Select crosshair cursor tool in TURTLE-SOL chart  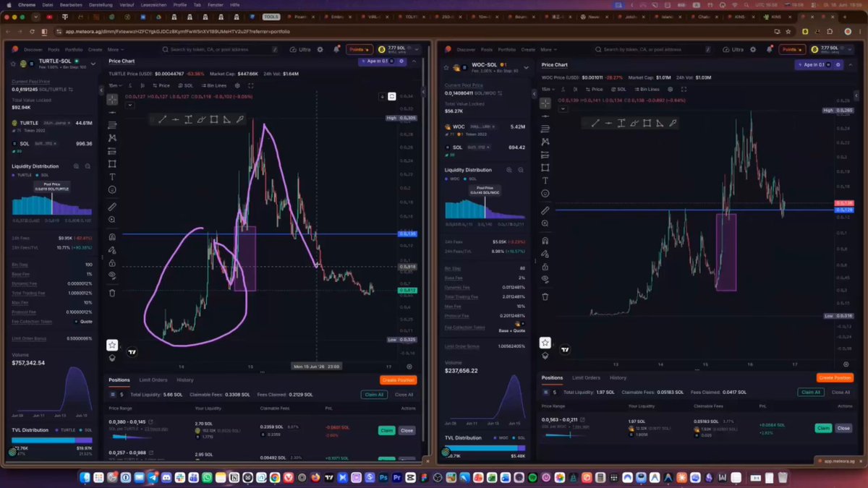click(x=112, y=98)
